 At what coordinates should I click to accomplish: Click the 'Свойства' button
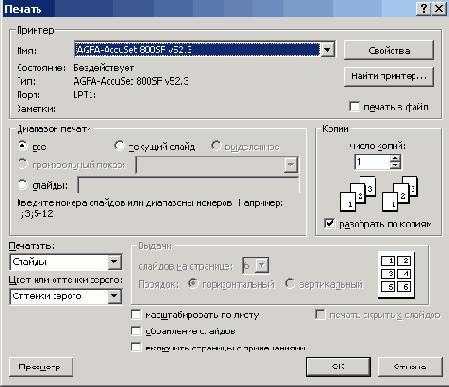pyautogui.click(x=389, y=50)
